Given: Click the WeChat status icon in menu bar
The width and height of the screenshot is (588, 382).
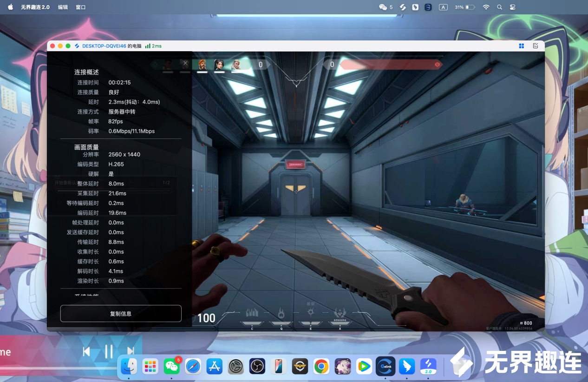Looking at the screenshot, I should tap(383, 7).
